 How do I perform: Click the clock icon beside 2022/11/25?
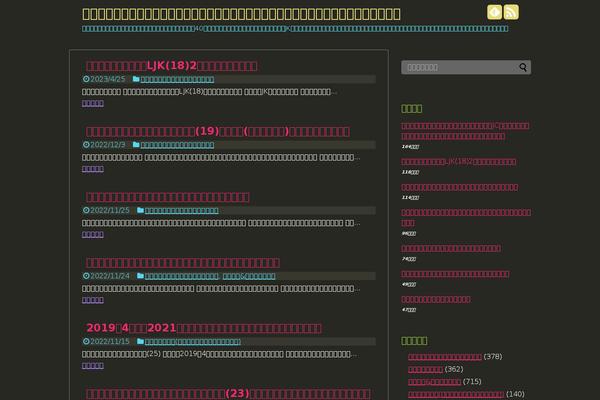click(x=86, y=210)
